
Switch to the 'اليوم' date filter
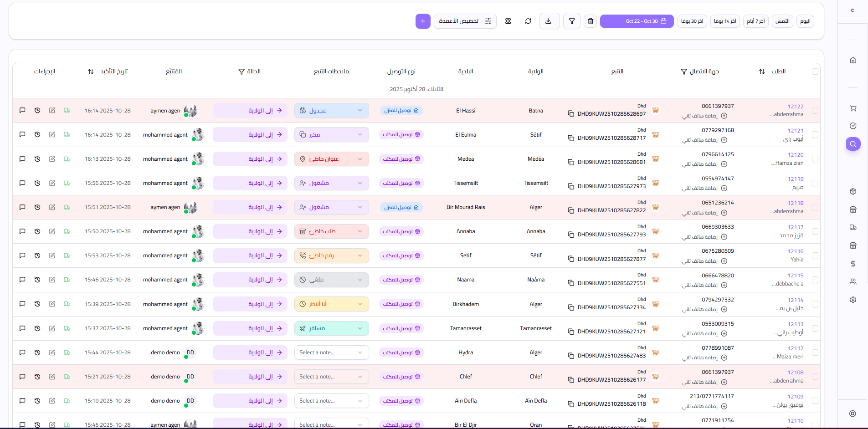pyautogui.click(x=805, y=21)
